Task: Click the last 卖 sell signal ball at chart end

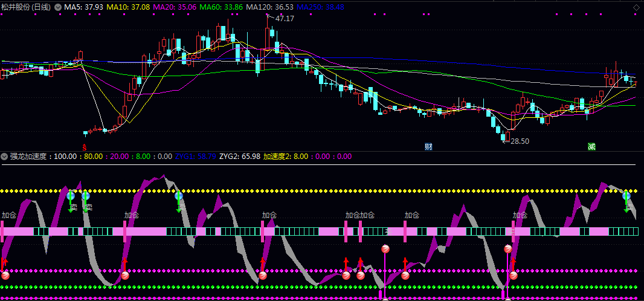Action: pyautogui.click(x=626, y=195)
